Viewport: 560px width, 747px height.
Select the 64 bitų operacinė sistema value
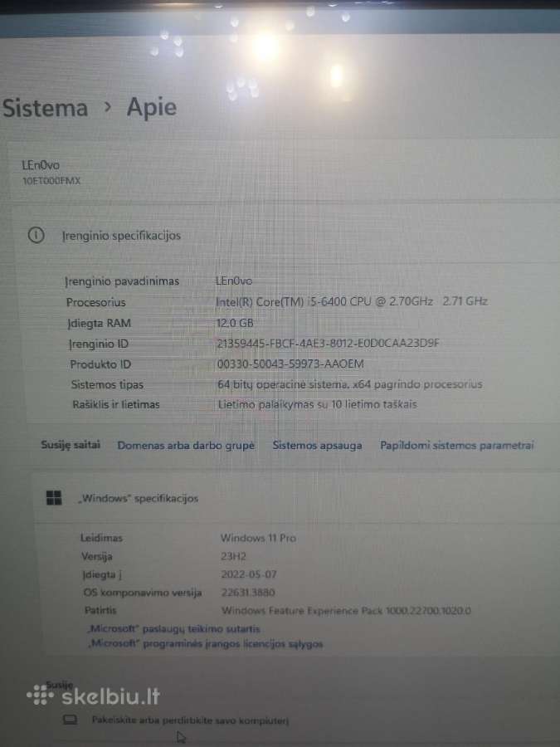[x=350, y=384]
